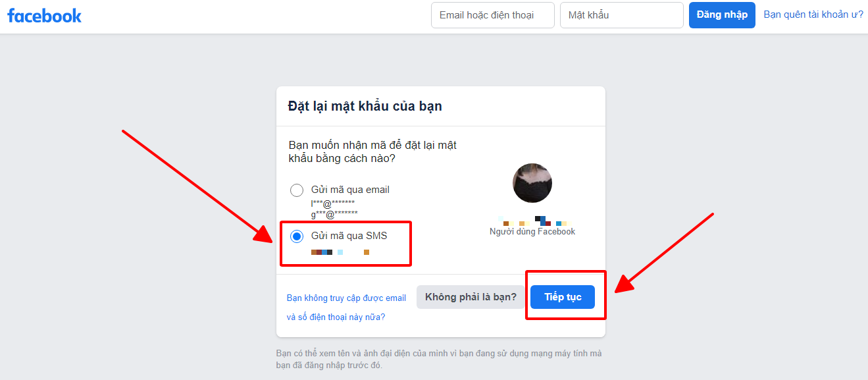Click the Bạn muốn nhận mã question text

coord(372,151)
